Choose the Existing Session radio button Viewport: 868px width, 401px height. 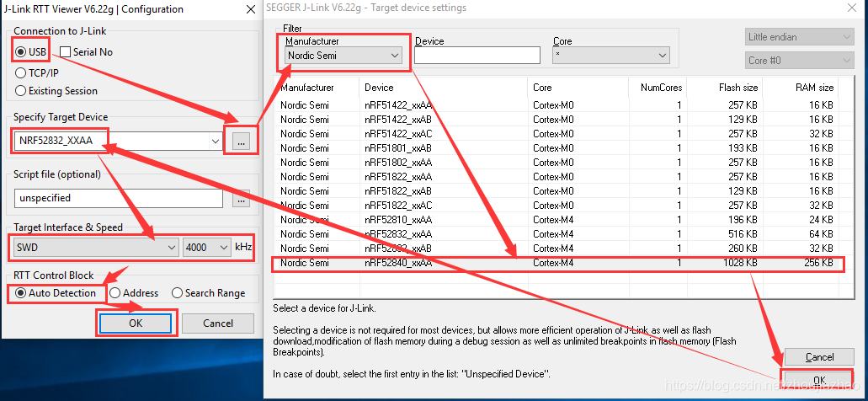[x=20, y=91]
